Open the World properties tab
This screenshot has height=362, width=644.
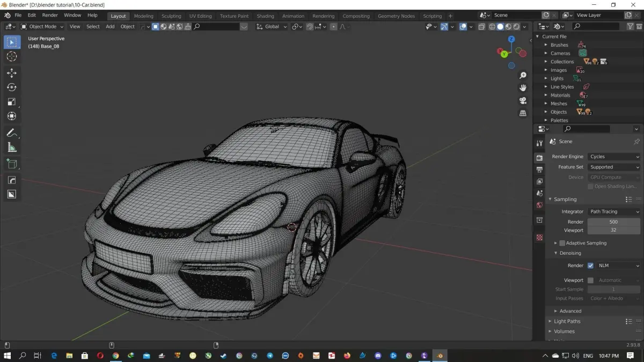coord(539,205)
